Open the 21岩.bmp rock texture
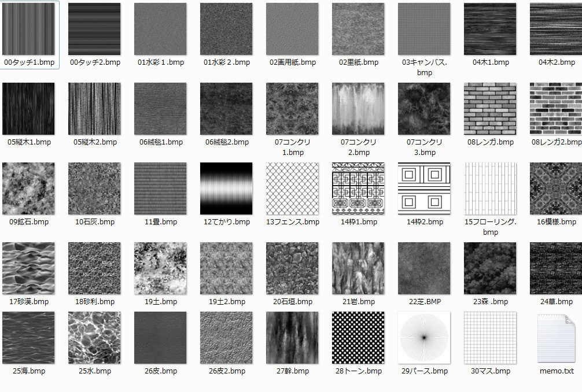Image resolution: width=582 pixels, height=392 pixels. click(x=358, y=268)
